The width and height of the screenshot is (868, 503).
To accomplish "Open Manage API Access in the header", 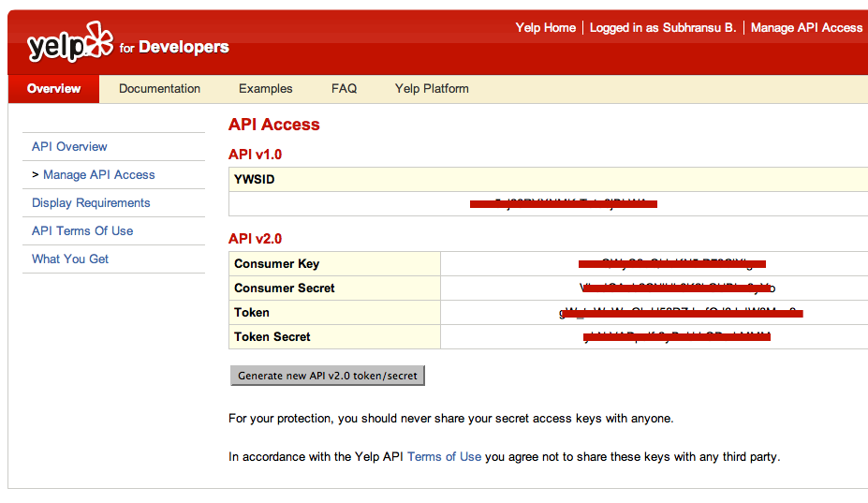I will (806, 28).
